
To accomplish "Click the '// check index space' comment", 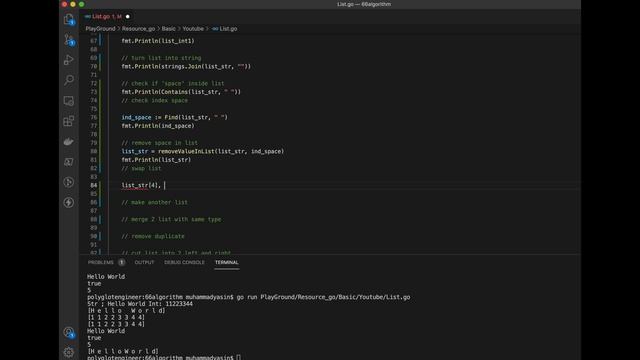I will (x=155, y=100).
